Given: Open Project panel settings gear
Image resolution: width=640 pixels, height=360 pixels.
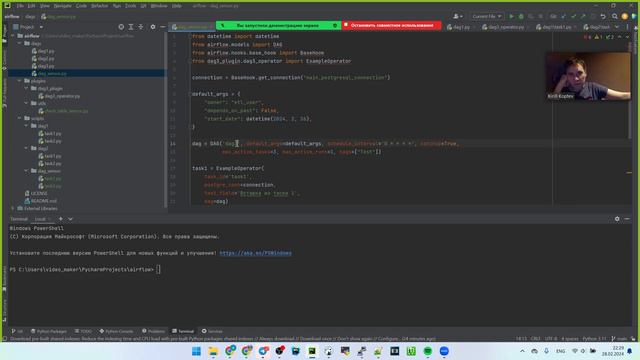Looking at the screenshot, I should click(x=153, y=27).
